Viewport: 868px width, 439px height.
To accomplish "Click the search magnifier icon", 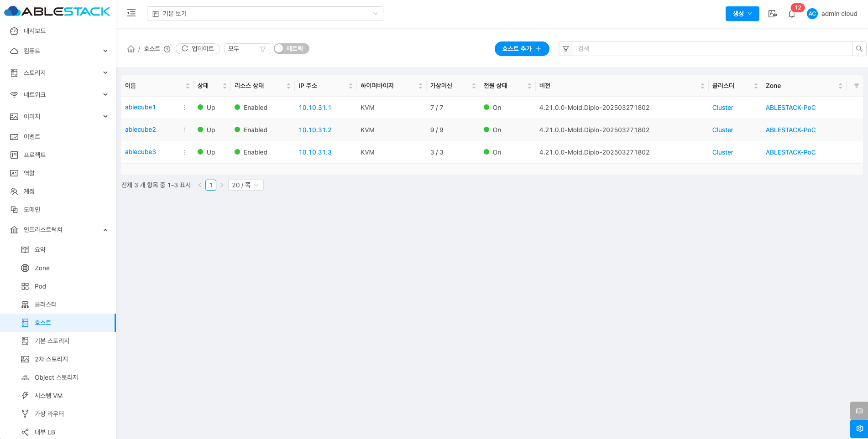I will (x=859, y=49).
